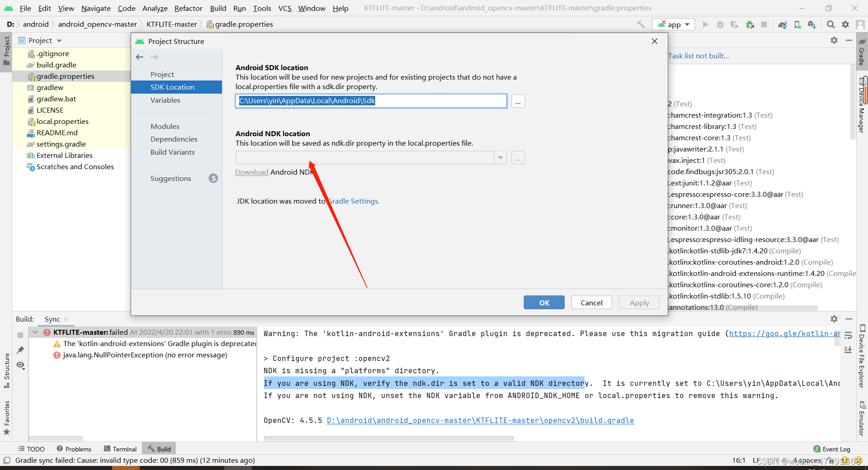Open the SDK Manager toolbar icon
Image resolution: width=868 pixels, height=470 pixels.
[812, 24]
